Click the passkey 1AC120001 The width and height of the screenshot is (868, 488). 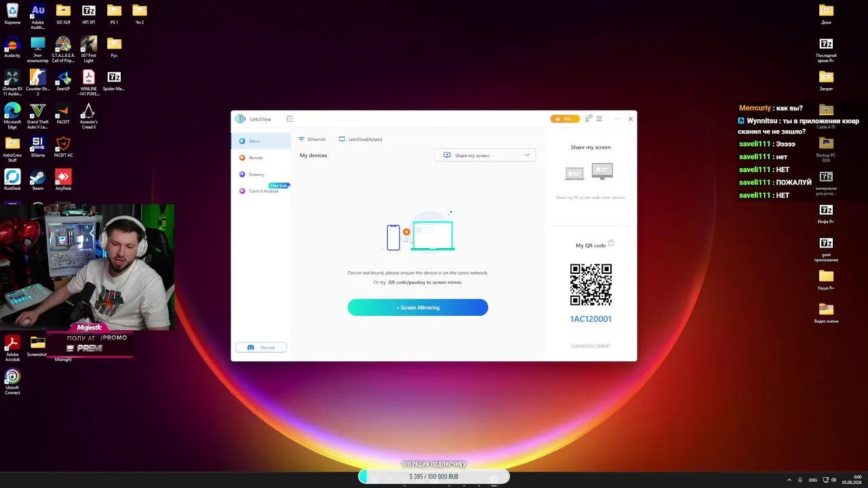point(591,319)
